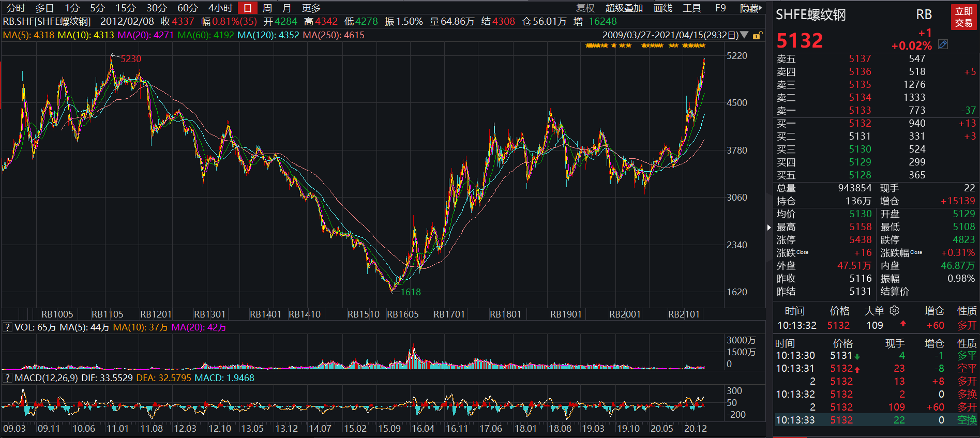Click the 1618 low price marker
Image resolution: width=980 pixels, height=438 pixels.
(x=411, y=292)
